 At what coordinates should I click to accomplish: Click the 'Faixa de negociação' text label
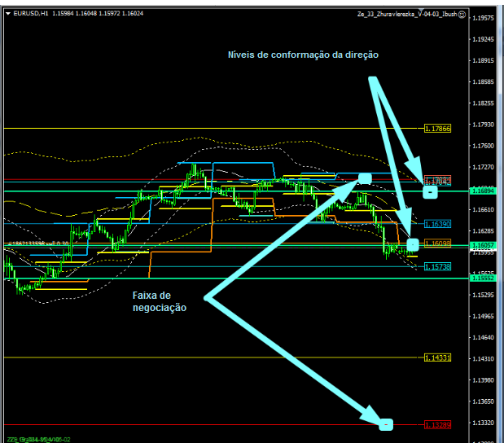click(x=160, y=301)
